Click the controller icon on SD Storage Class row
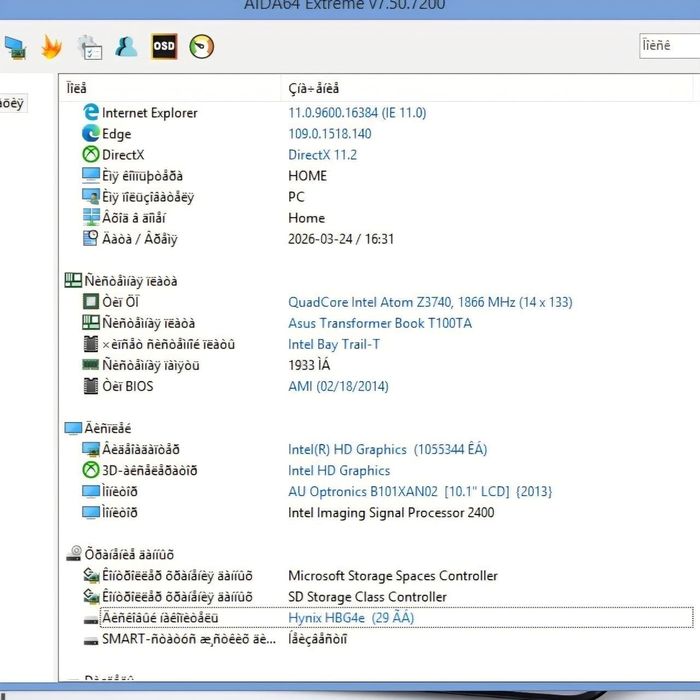Screen dimensions: 700x700 [x=91, y=596]
